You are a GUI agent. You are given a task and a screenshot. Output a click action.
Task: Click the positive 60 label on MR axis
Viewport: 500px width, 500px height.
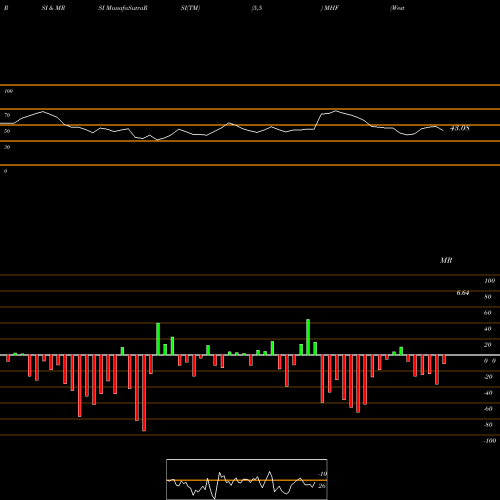coord(488,313)
